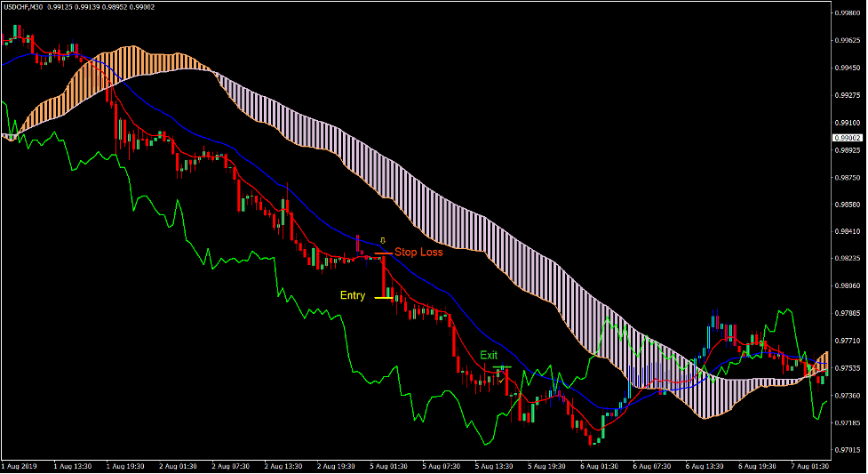The height and width of the screenshot is (474, 868).
Task: Click the '5 Aug 19:30' time label
Action: [545, 466]
